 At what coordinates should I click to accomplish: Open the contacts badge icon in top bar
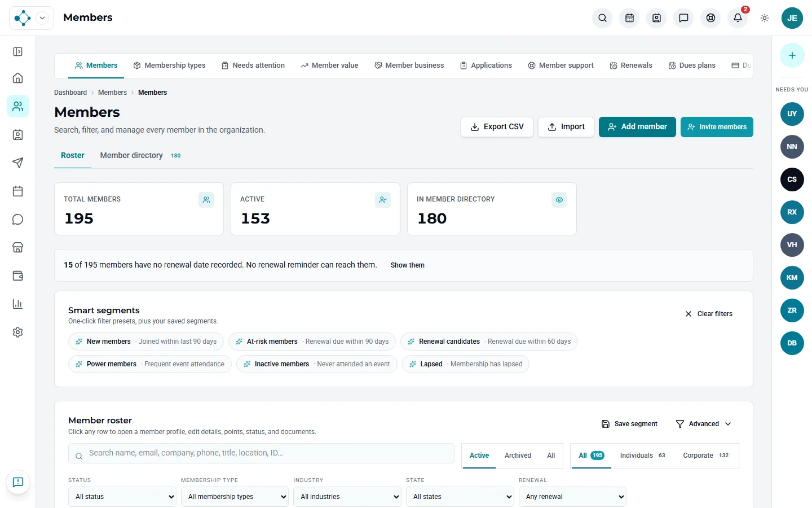[656, 18]
